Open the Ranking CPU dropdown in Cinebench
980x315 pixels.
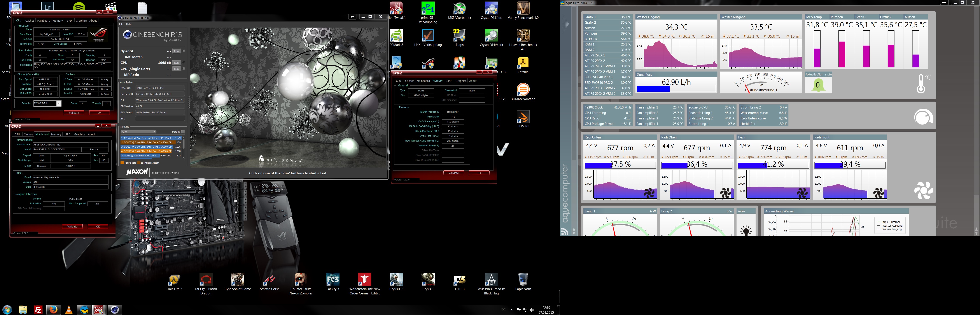pyautogui.click(x=138, y=132)
